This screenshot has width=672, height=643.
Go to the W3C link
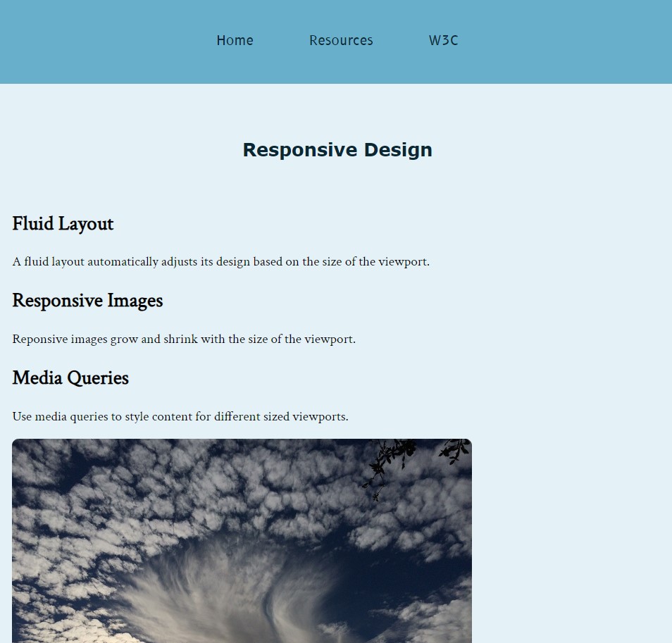pyautogui.click(x=443, y=41)
